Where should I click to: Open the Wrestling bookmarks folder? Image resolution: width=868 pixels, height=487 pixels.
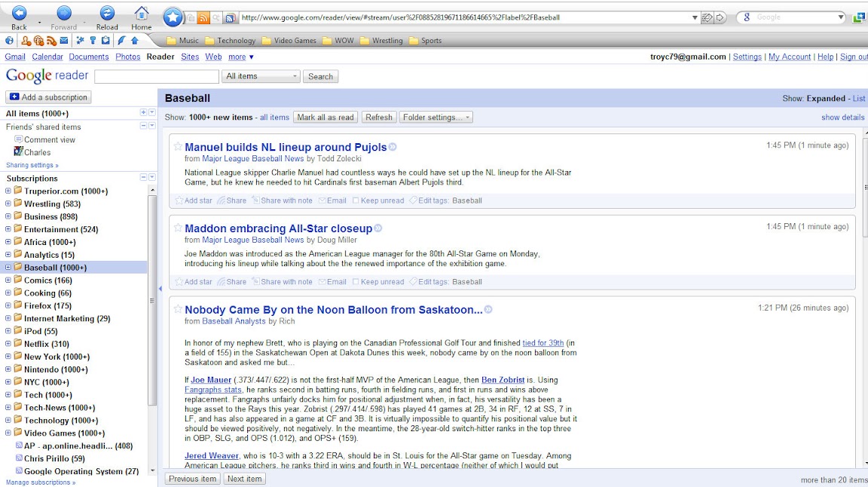click(x=381, y=41)
